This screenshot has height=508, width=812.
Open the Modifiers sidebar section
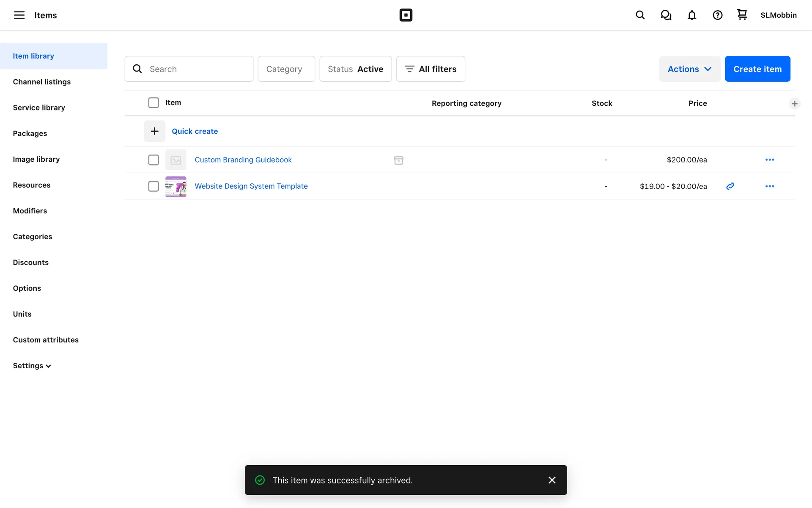point(30,211)
